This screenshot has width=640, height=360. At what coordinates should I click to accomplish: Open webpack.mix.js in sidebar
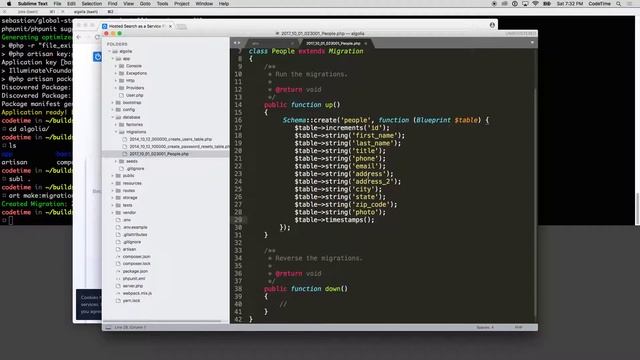tap(137, 293)
